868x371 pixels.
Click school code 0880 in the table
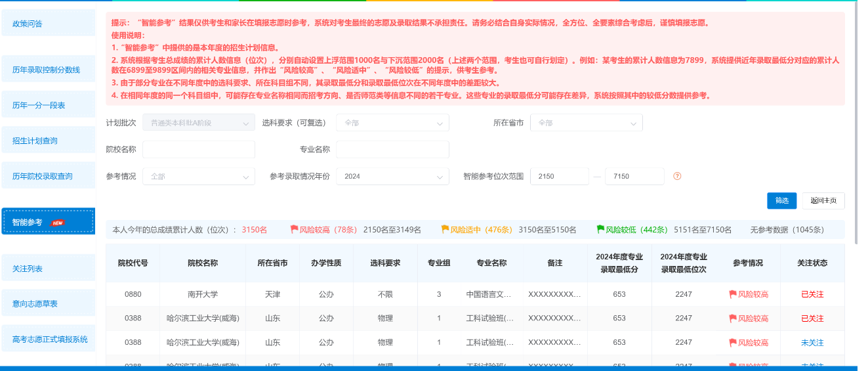click(x=133, y=294)
